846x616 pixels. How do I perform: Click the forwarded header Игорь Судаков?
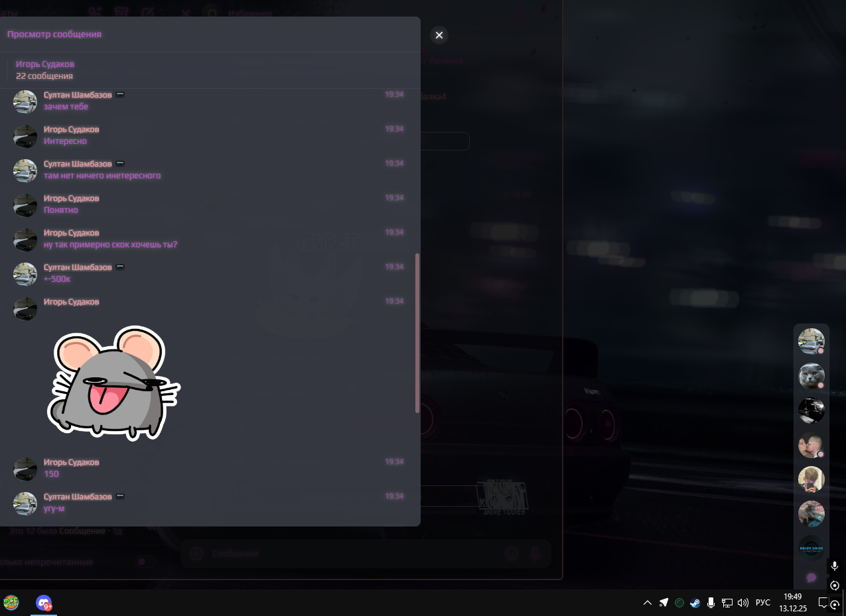click(45, 64)
